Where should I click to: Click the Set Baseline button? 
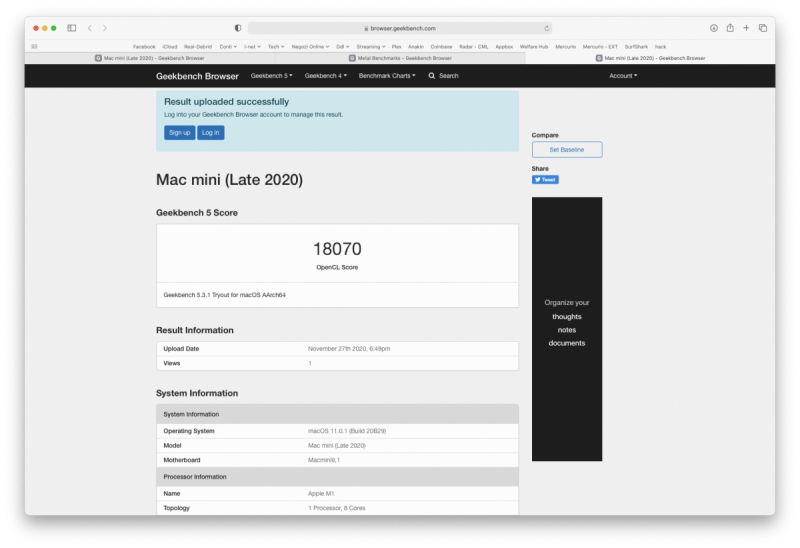[x=567, y=150]
